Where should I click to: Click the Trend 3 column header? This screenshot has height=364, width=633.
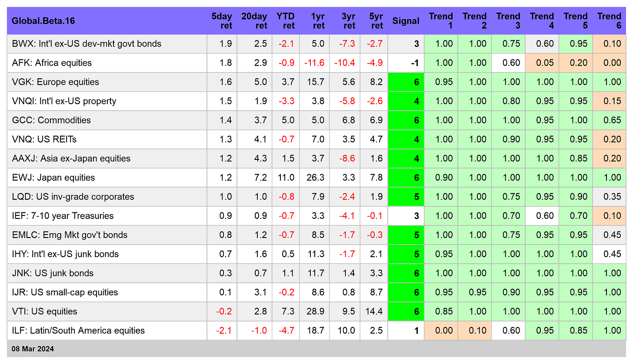pos(508,21)
